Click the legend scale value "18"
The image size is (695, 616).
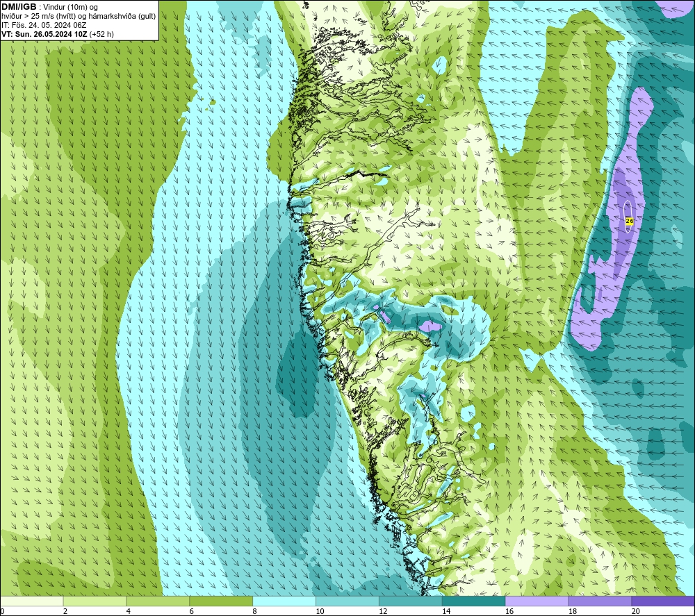click(x=573, y=611)
